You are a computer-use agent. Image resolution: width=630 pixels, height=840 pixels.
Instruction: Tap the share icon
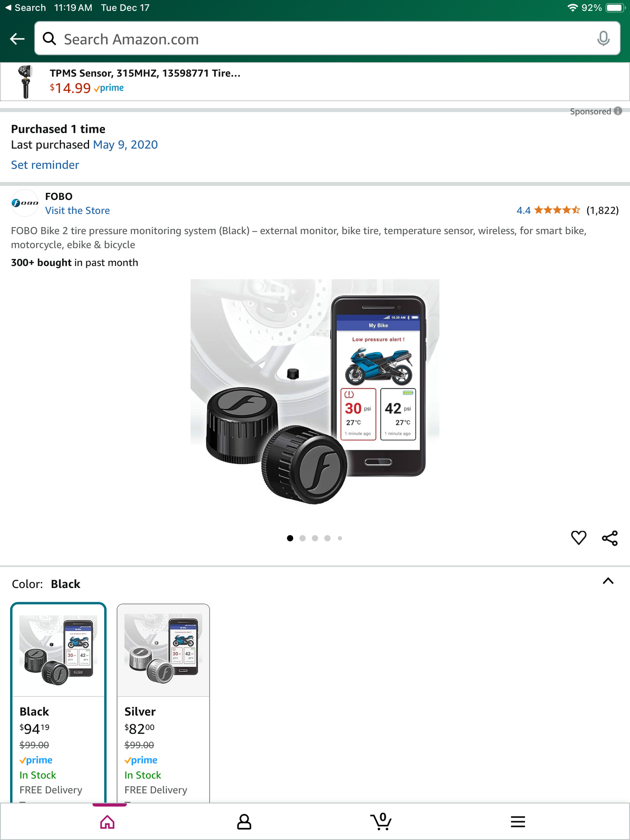[609, 538]
